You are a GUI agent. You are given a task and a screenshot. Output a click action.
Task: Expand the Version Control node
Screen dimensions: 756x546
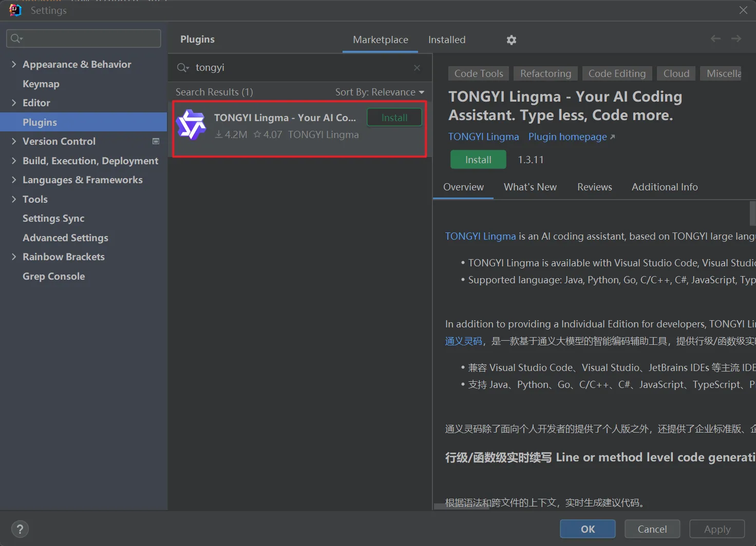click(x=14, y=141)
